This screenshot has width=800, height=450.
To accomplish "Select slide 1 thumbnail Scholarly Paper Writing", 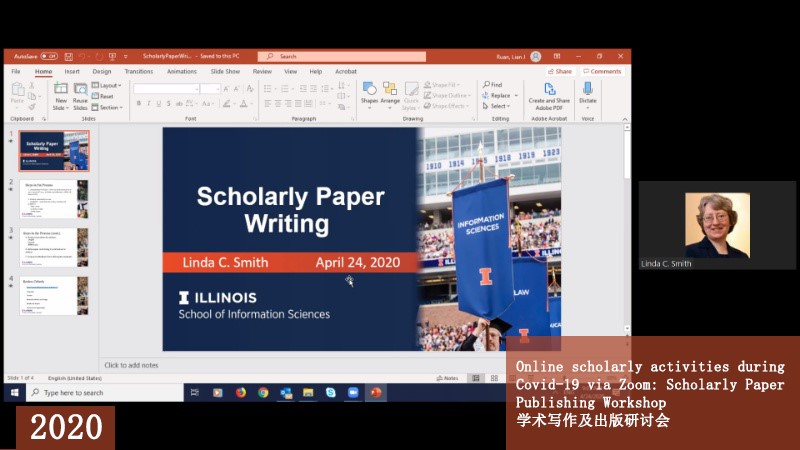I will point(54,151).
